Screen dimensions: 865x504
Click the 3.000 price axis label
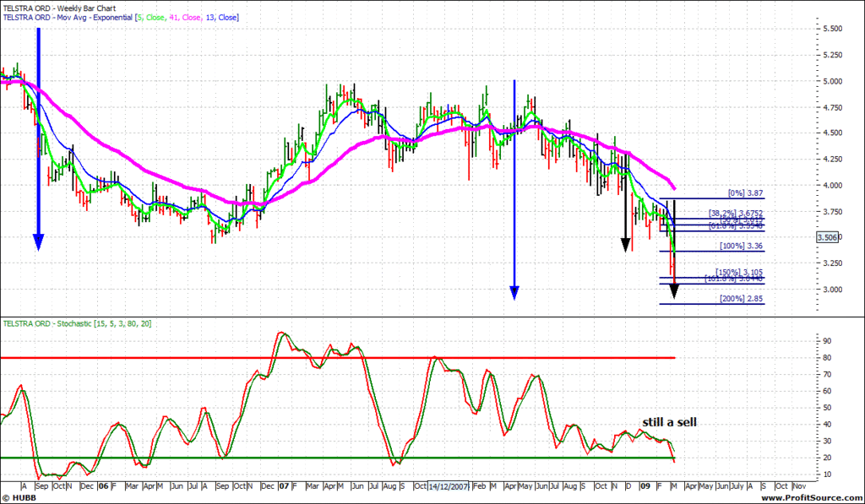click(x=832, y=290)
